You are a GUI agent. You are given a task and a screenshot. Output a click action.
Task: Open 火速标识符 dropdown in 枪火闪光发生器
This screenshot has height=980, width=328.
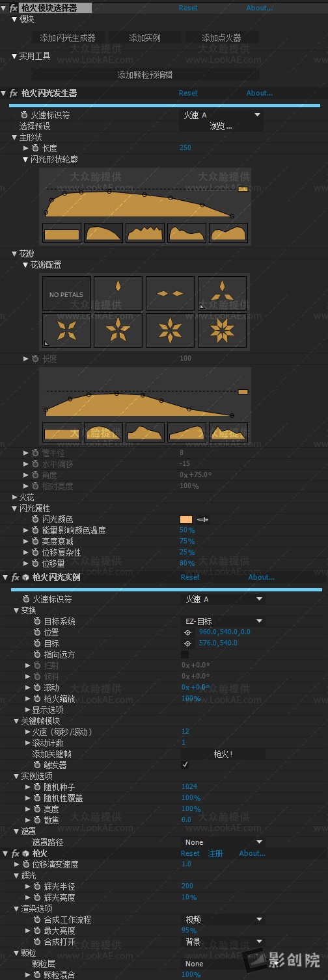click(221, 115)
